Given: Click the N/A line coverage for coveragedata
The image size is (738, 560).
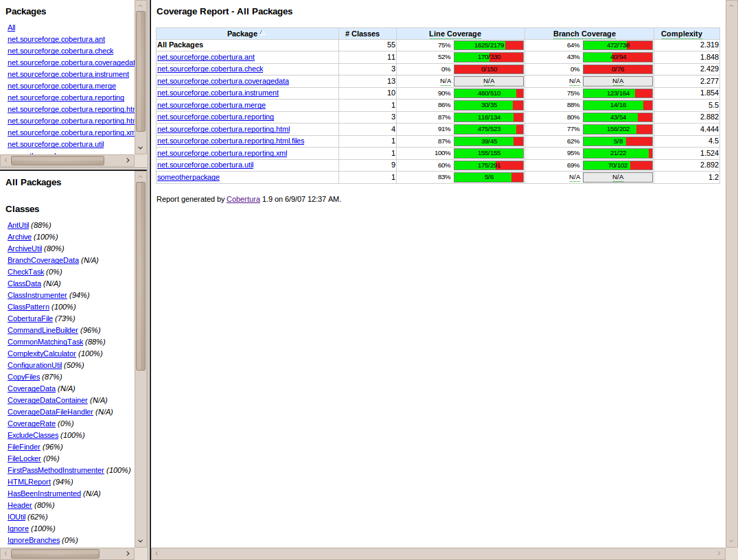Looking at the screenshot, I should pyautogui.click(x=488, y=81).
